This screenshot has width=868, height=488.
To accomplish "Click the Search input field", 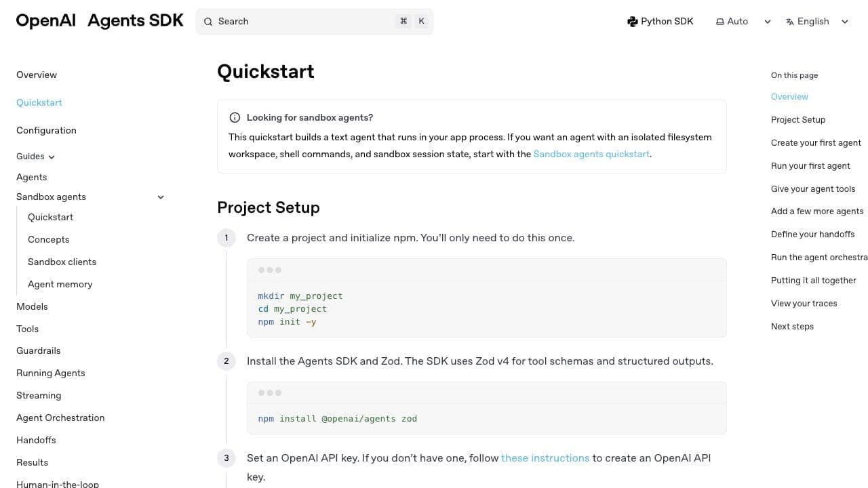I will click(315, 22).
